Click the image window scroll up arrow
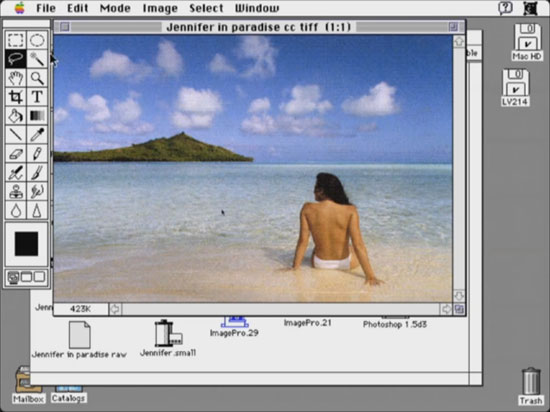The image size is (550, 412). [x=459, y=42]
